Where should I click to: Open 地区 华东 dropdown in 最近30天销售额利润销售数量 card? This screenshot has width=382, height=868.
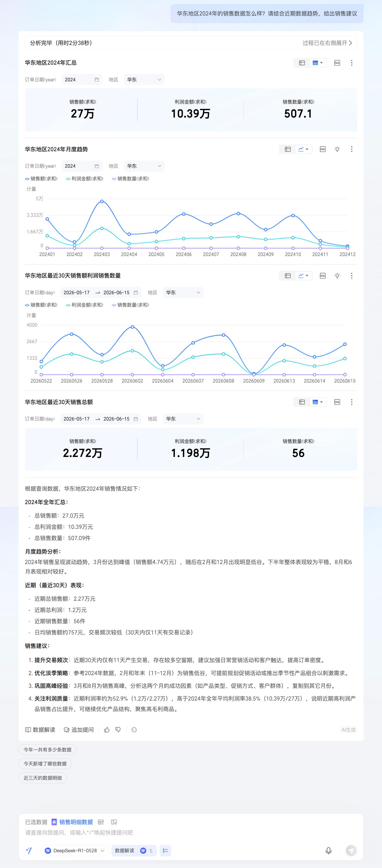pyautogui.click(x=184, y=292)
